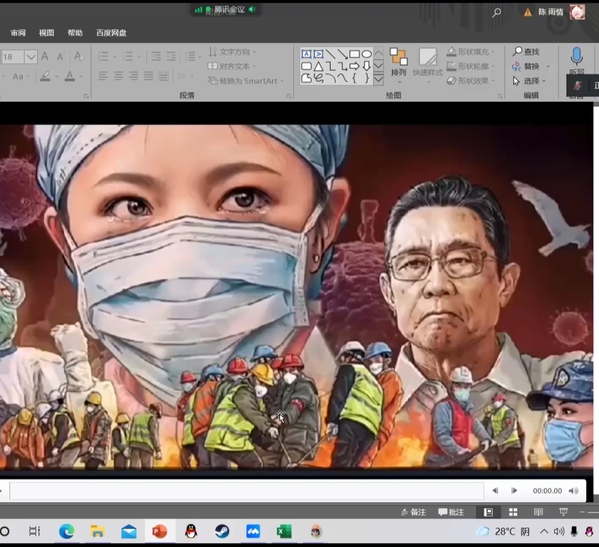599x547 pixels.
Task: Open the font group dialog launcher
Action: pos(86,96)
